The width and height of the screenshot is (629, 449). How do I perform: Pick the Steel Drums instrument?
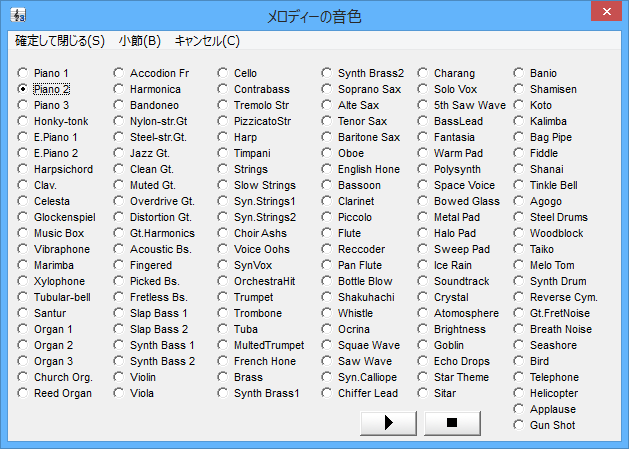point(519,217)
